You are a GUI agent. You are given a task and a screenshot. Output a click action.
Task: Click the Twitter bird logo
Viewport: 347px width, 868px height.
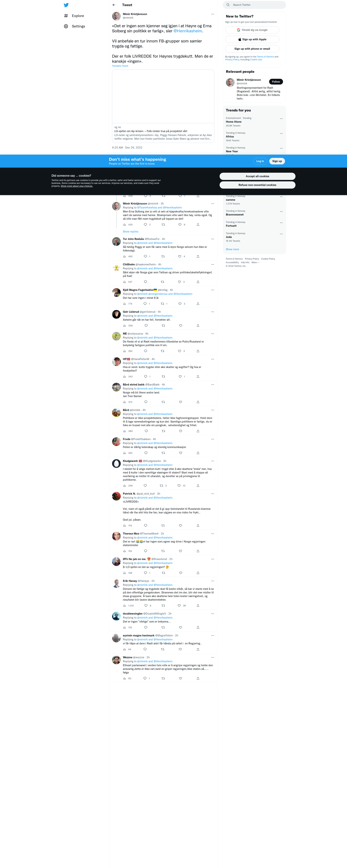pos(66,5)
